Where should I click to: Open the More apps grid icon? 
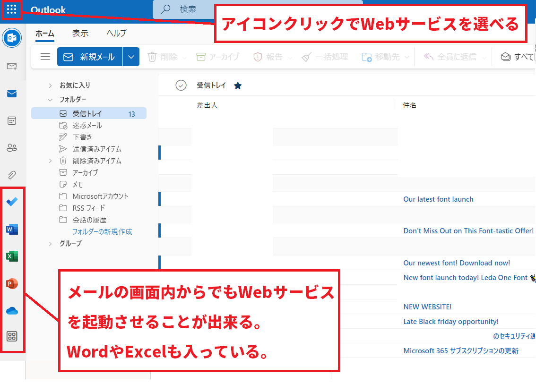point(12,336)
